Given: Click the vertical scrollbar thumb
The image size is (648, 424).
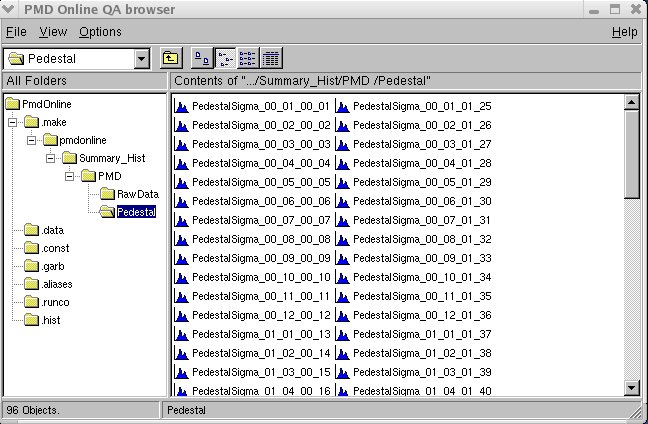Looking at the screenshot, I should [x=631, y=154].
